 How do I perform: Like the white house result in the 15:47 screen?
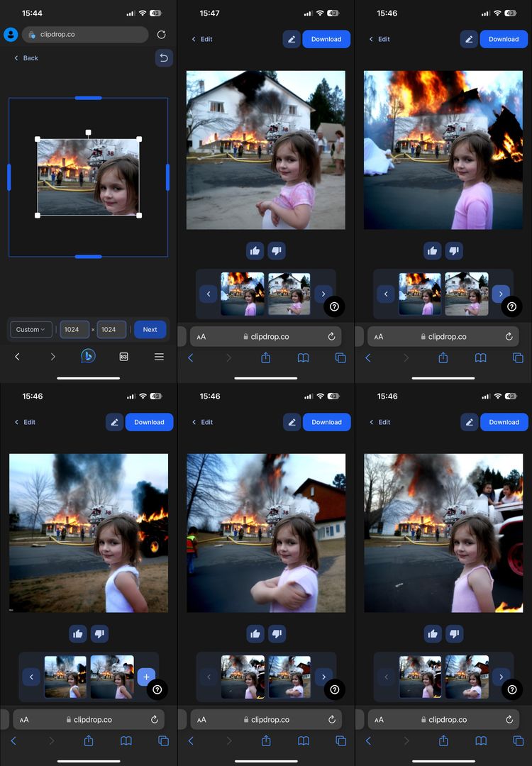[x=255, y=250]
